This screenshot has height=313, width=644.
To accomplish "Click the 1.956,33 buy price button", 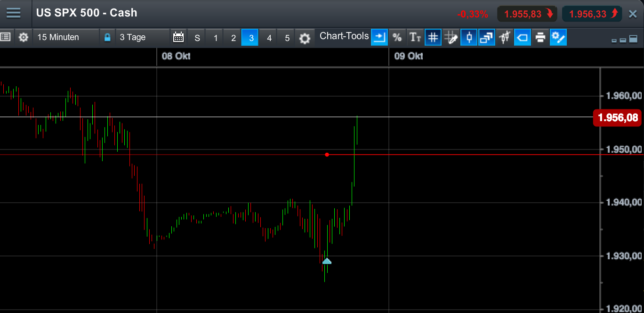I will [x=592, y=13].
